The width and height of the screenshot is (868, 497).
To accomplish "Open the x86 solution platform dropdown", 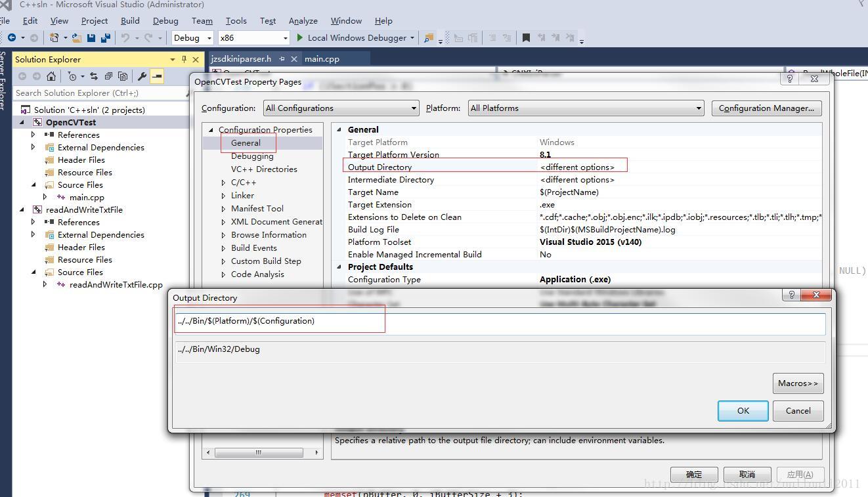I will tap(285, 38).
